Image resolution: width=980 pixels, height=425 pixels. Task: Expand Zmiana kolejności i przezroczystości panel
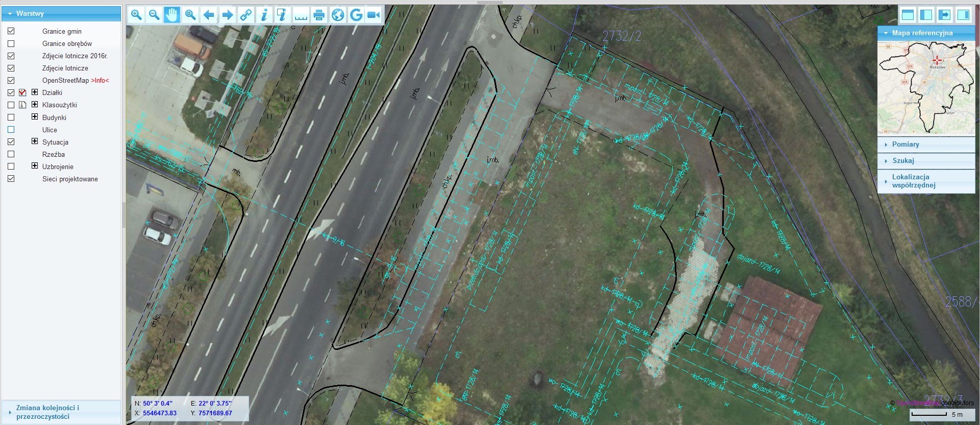click(x=61, y=412)
